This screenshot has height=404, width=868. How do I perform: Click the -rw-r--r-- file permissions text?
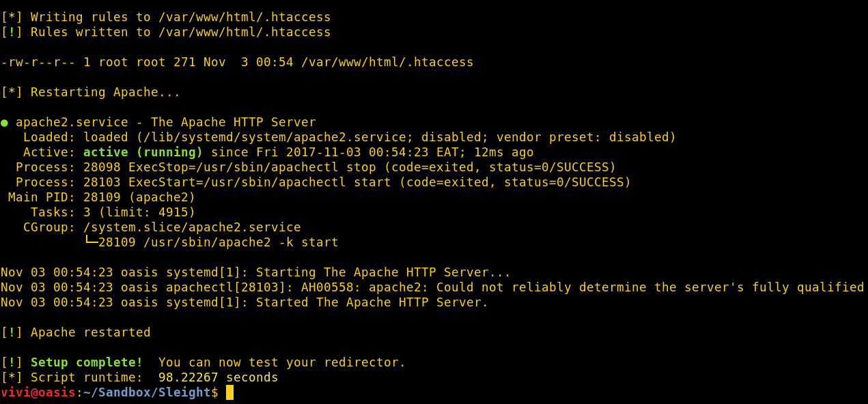coord(38,62)
